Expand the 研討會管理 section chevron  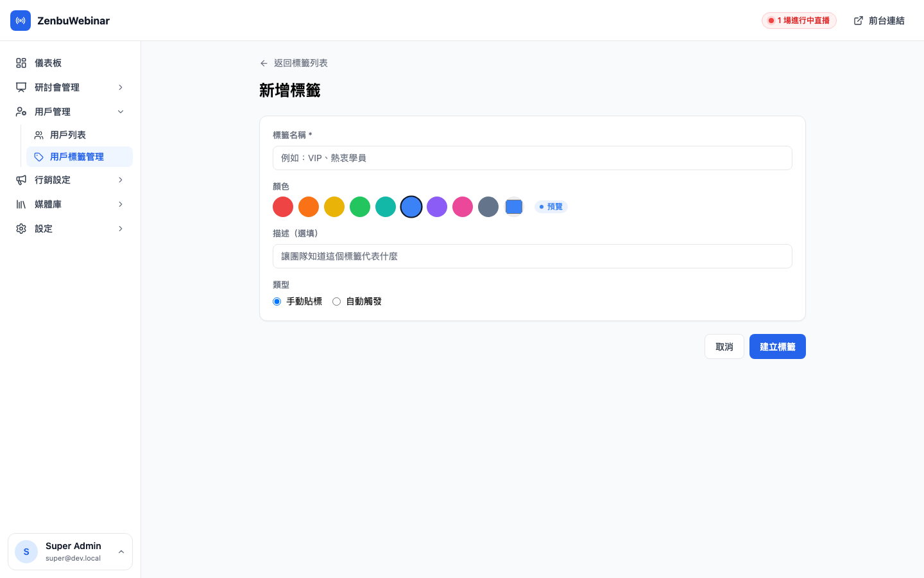(121, 87)
